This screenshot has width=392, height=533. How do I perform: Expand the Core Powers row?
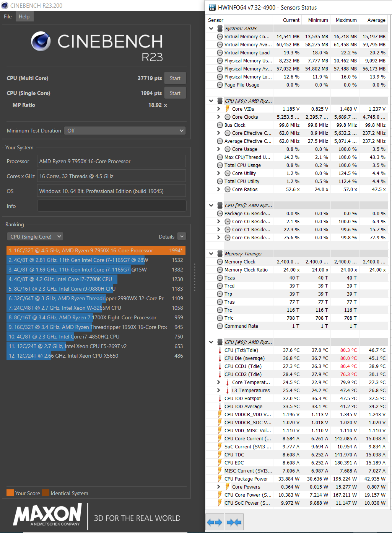point(219,487)
